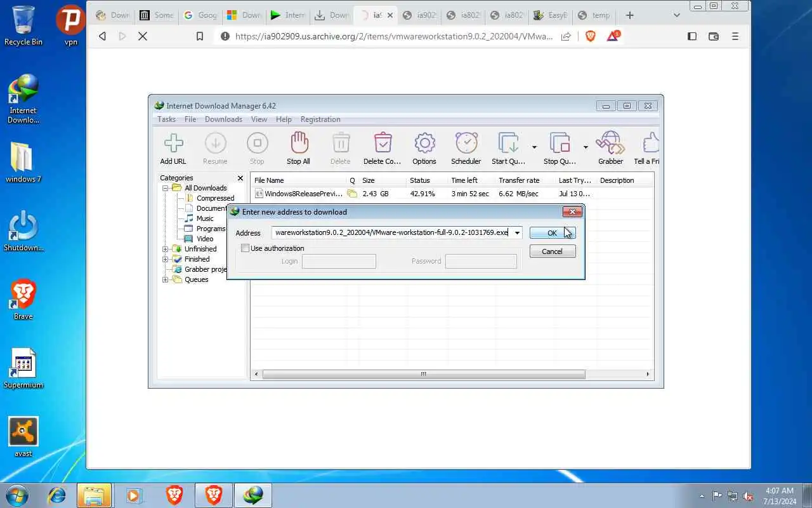This screenshot has width=812, height=508.
Task: Expand the Finished category node
Action: 166,259
